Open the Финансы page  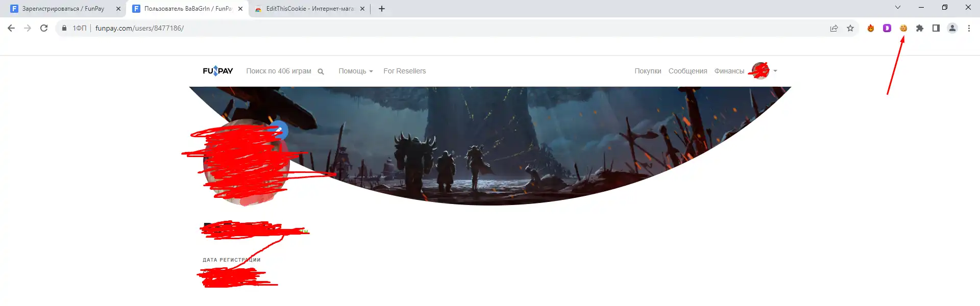(x=729, y=71)
